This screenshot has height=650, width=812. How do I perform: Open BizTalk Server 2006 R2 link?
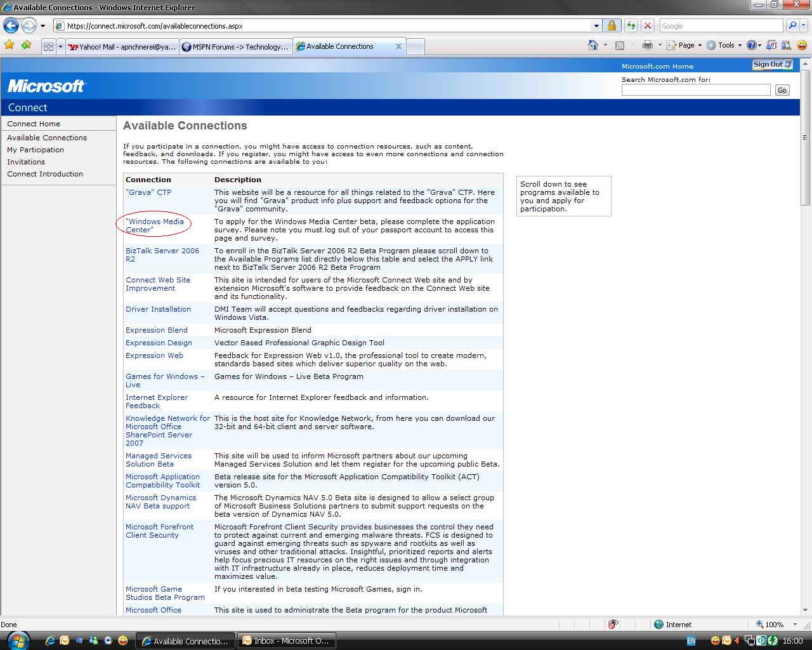162,255
